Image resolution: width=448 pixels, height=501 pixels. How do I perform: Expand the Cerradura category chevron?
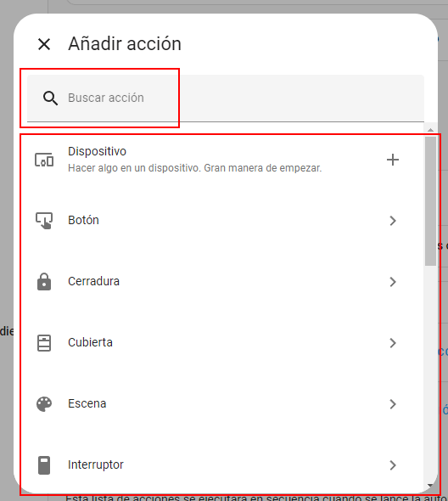393,281
